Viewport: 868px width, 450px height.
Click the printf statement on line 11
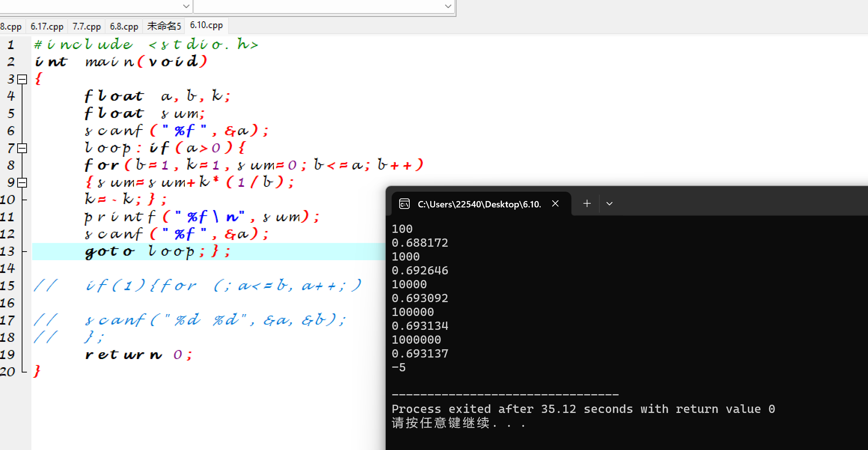coord(202,217)
